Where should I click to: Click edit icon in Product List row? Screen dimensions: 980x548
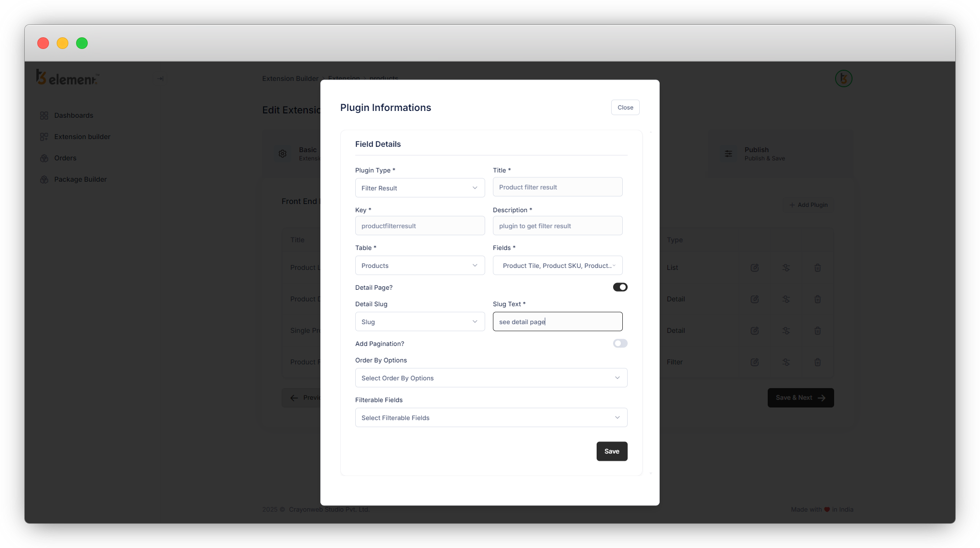[x=755, y=267]
